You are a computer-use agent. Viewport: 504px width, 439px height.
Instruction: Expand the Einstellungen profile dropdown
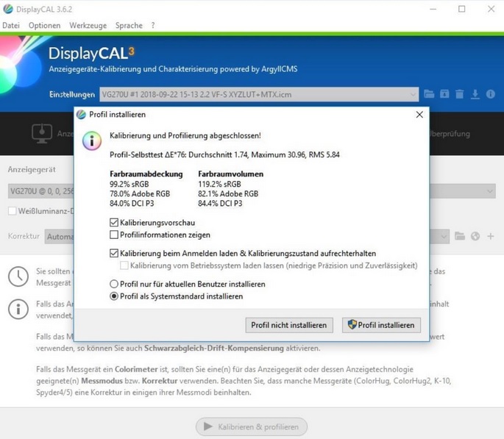pos(413,94)
